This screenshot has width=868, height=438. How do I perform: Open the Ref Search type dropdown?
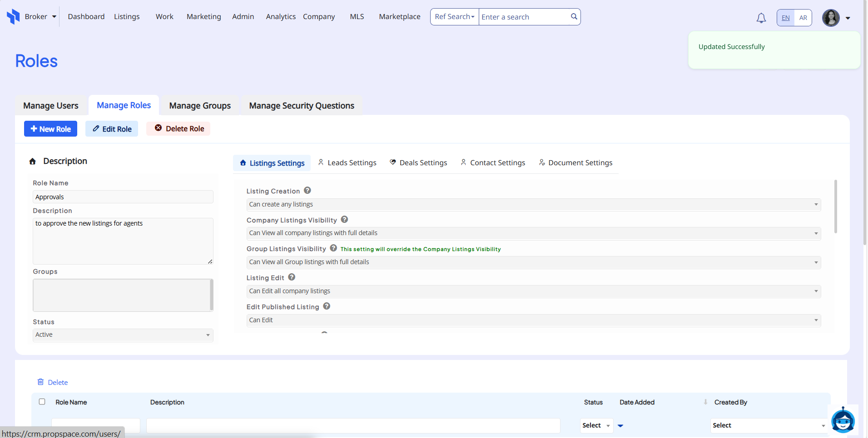[x=454, y=17]
